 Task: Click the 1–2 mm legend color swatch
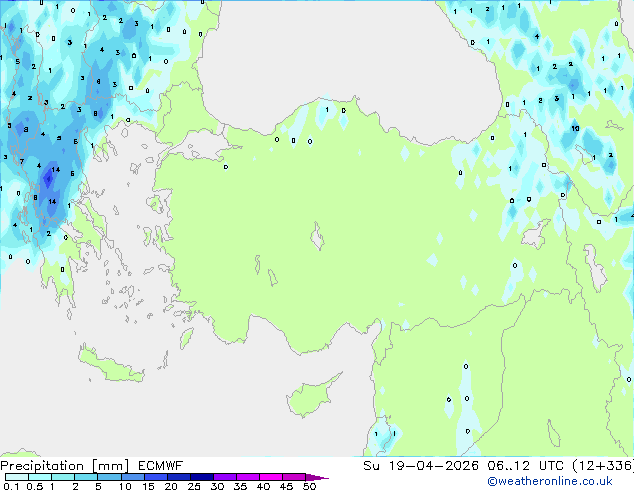click(x=63, y=477)
